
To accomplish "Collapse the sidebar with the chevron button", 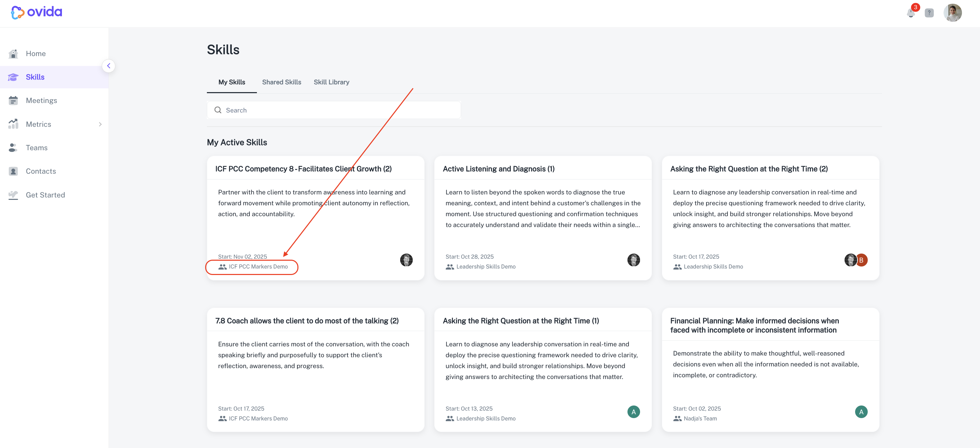I will (109, 66).
